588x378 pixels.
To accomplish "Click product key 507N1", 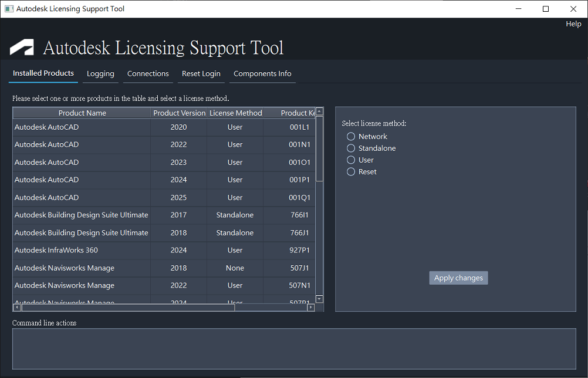I will pyautogui.click(x=299, y=285).
